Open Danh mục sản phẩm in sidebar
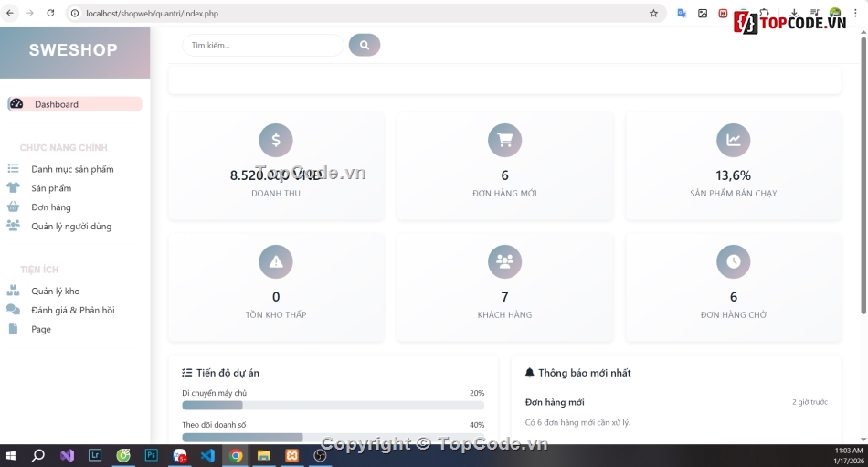This screenshot has width=868, height=467. [72, 169]
